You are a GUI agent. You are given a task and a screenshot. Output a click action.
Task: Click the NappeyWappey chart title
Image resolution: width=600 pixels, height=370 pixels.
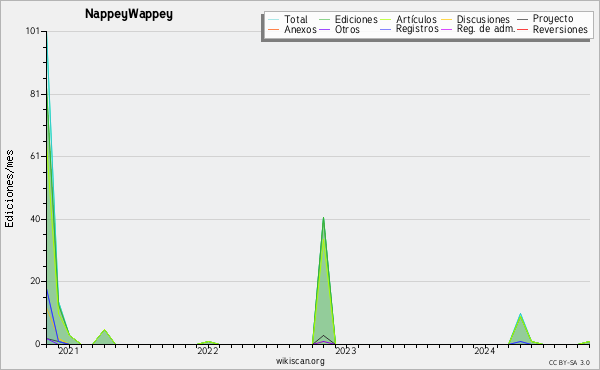pos(129,14)
